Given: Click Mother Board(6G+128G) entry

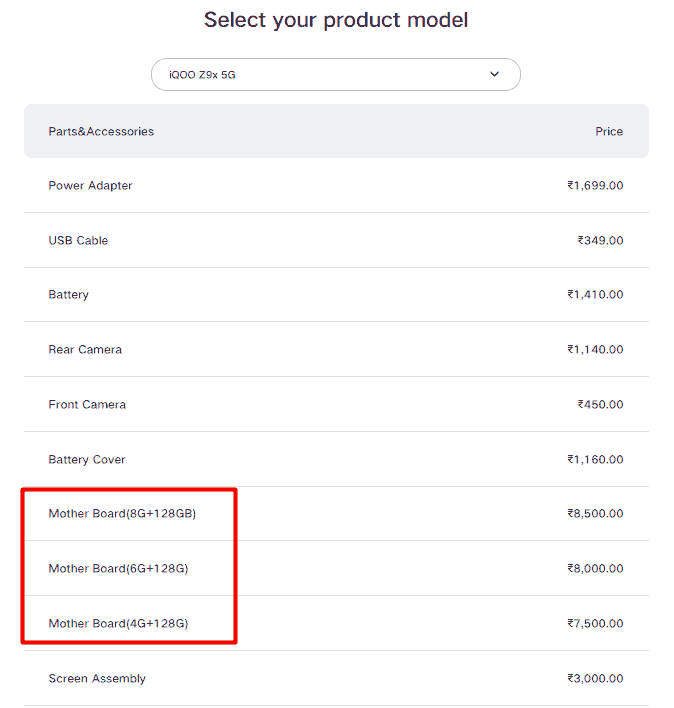Looking at the screenshot, I should (x=118, y=569).
